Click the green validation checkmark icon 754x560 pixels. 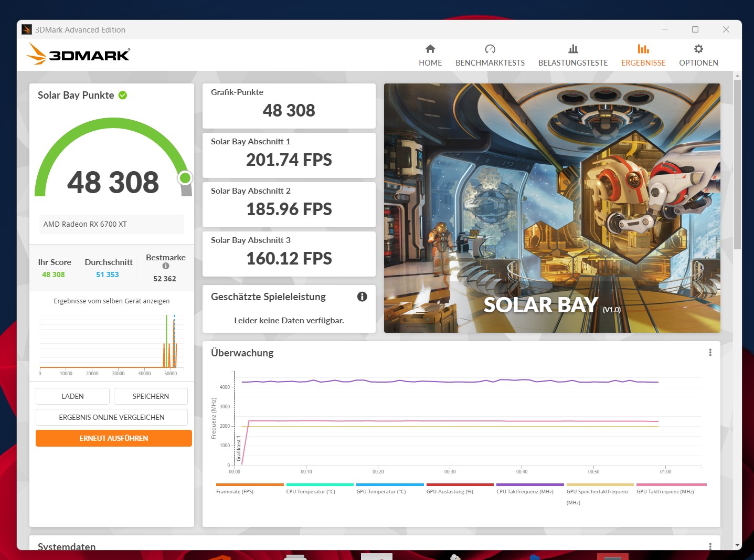pos(123,95)
